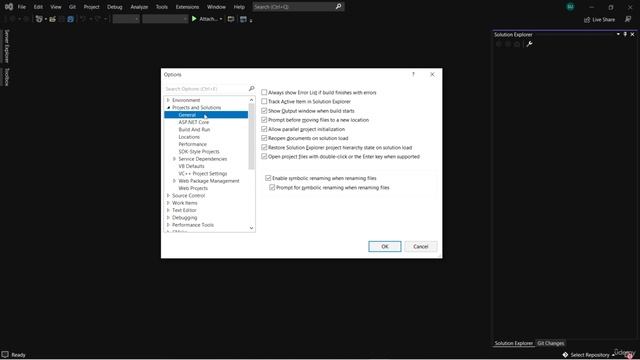Uncheck Enable symbolic renaming when renaming files

pyautogui.click(x=268, y=178)
